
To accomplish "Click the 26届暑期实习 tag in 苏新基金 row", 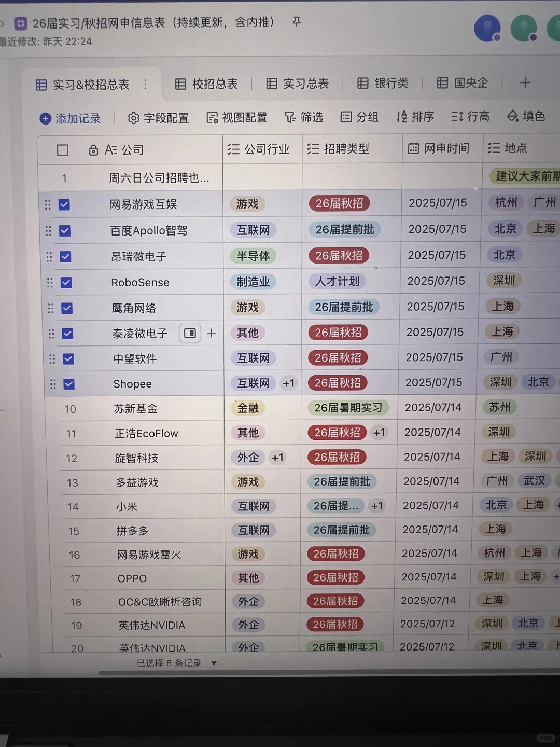I will (x=348, y=408).
